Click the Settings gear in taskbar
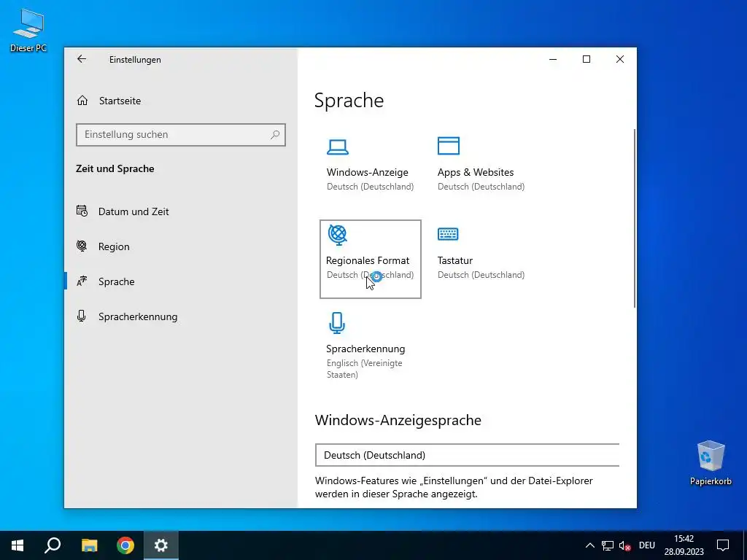 pos(161,545)
